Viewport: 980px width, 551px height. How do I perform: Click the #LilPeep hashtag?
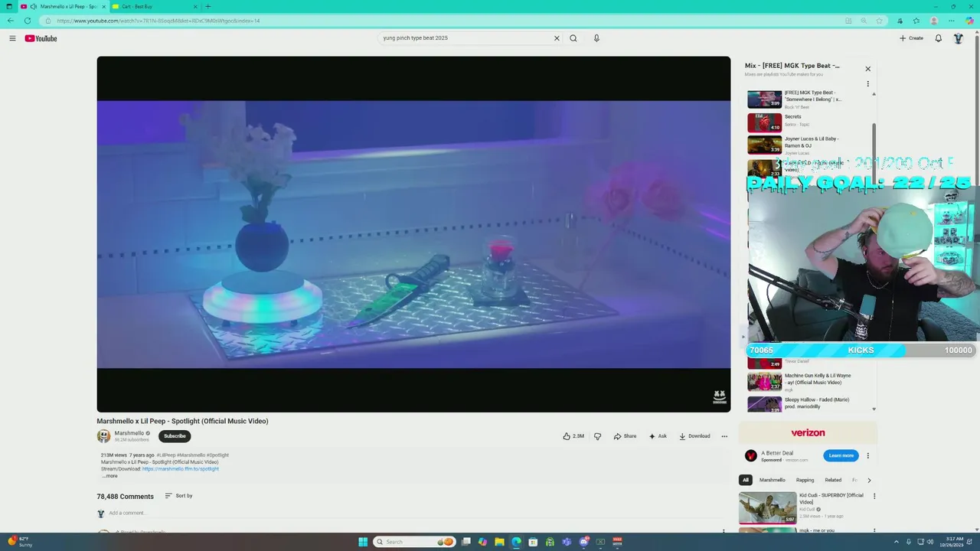click(166, 455)
